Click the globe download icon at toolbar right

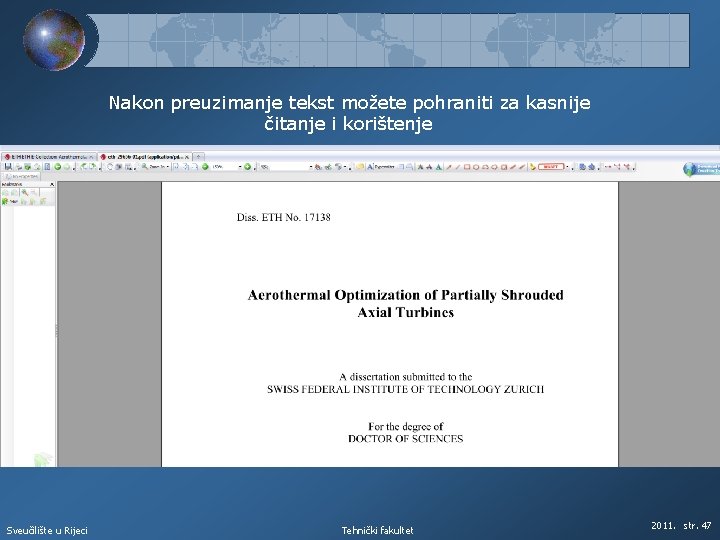pyautogui.click(x=690, y=169)
